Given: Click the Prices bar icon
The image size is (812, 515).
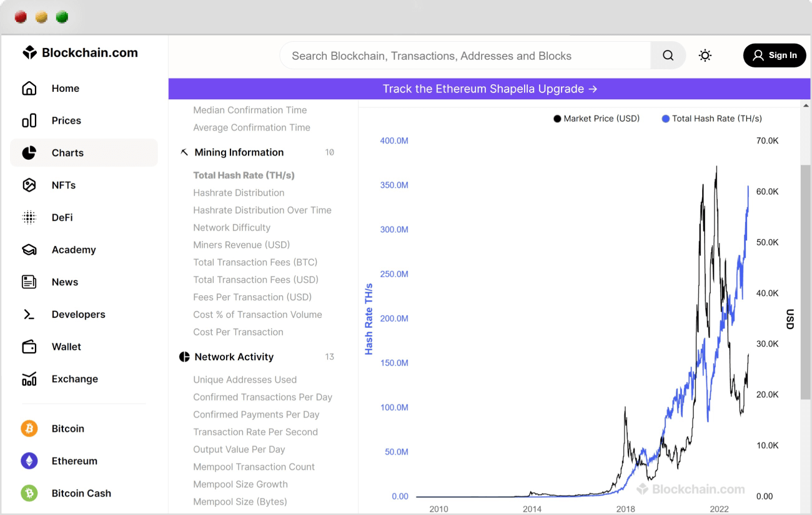Looking at the screenshot, I should (x=29, y=120).
